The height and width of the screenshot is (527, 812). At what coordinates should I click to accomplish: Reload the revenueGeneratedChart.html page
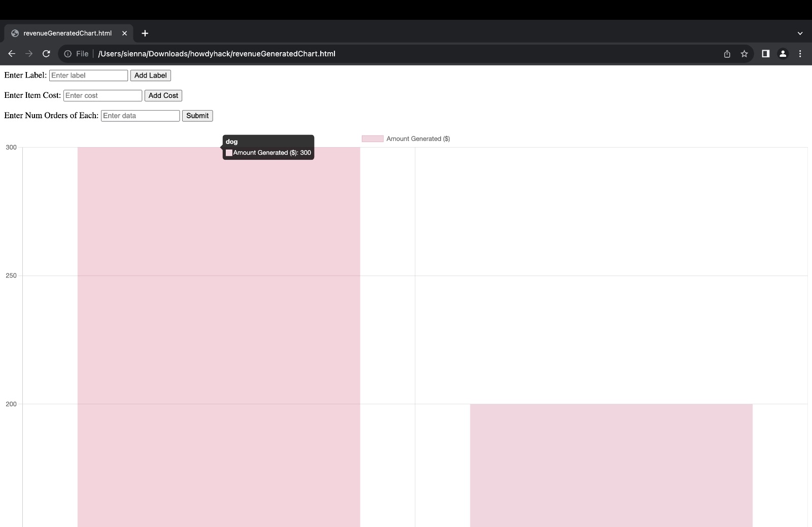[46, 53]
